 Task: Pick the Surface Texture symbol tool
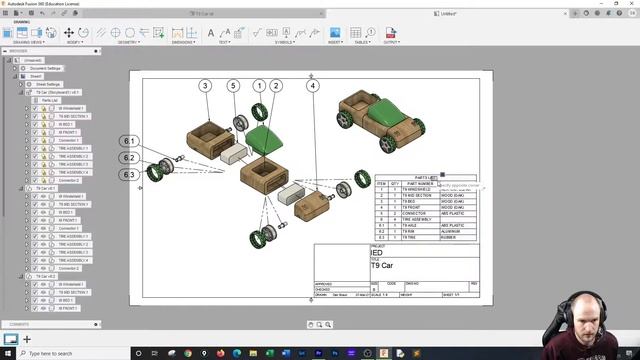point(257,33)
